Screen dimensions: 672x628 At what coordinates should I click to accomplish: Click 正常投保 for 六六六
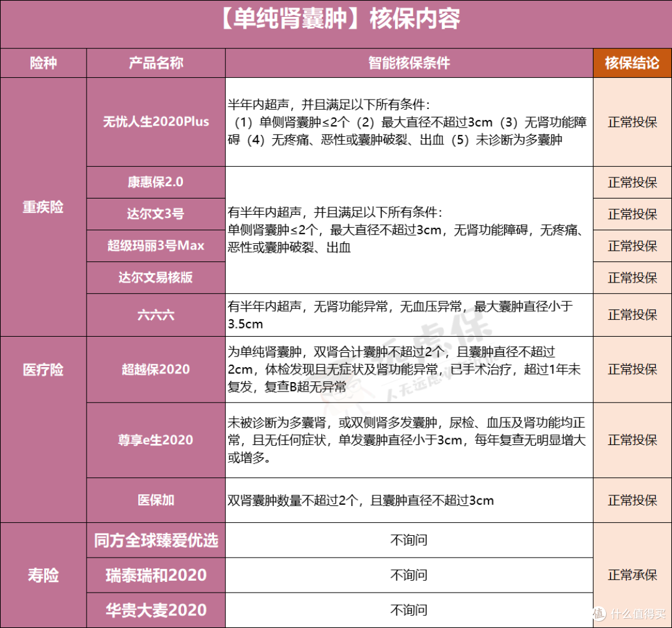(x=632, y=315)
